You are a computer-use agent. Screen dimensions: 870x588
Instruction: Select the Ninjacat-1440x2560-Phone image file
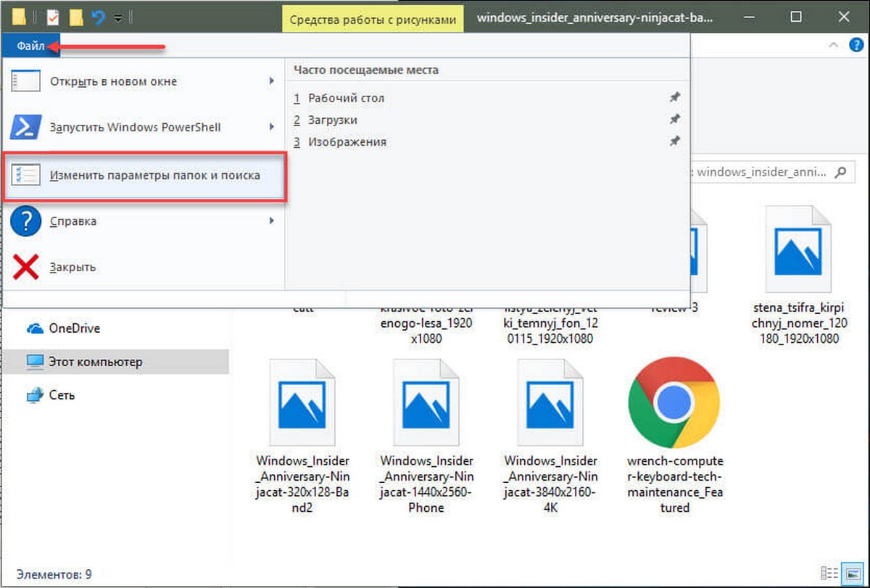pyautogui.click(x=426, y=435)
